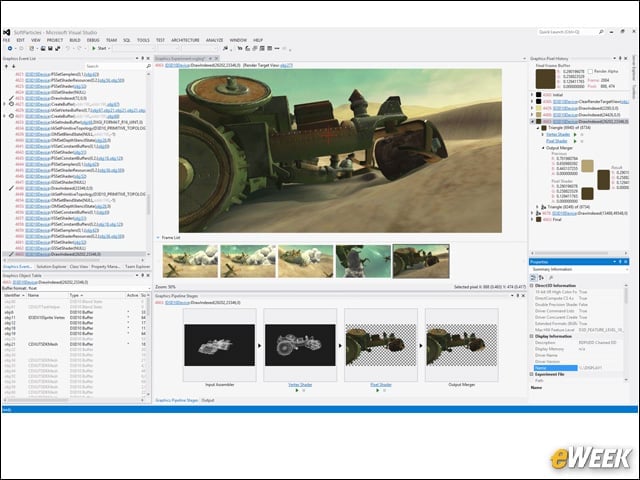Screen dimensions: 640x480
Task: Open the Graphics Pixel History window options dropdown
Action: click(x=614, y=58)
